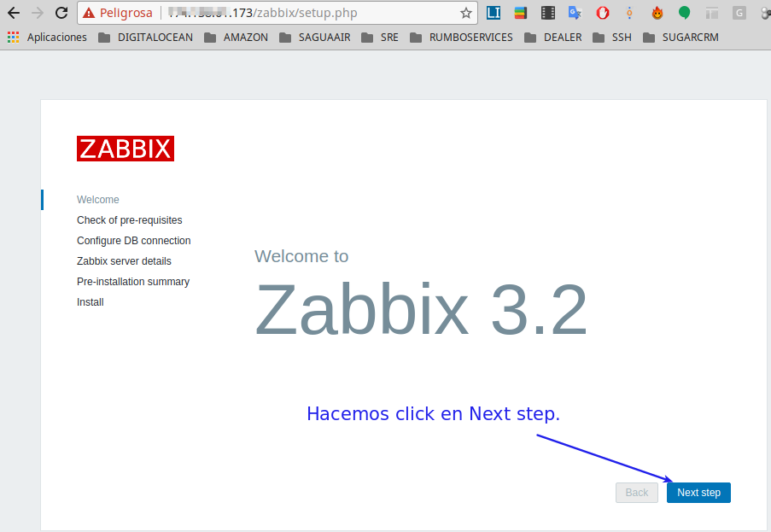Click the 'Zabbix 3.2' version heading
This screenshot has width=771, height=532.
[422, 310]
